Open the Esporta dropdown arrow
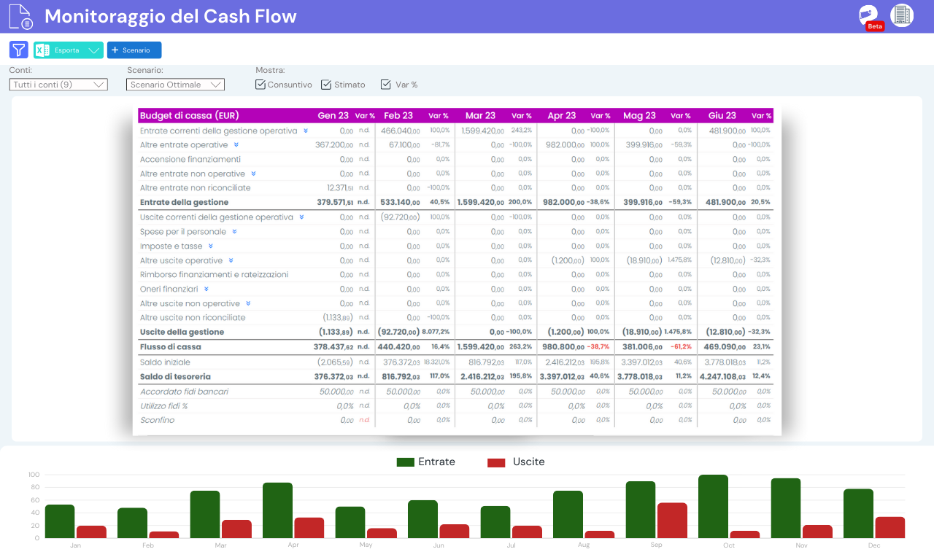The image size is (934, 560). (93, 50)
